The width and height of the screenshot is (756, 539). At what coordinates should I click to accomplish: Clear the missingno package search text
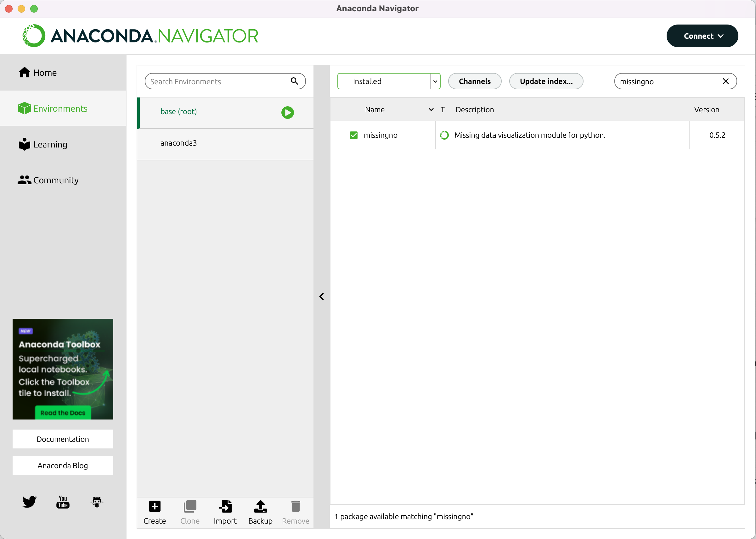[x=726, y=81]
